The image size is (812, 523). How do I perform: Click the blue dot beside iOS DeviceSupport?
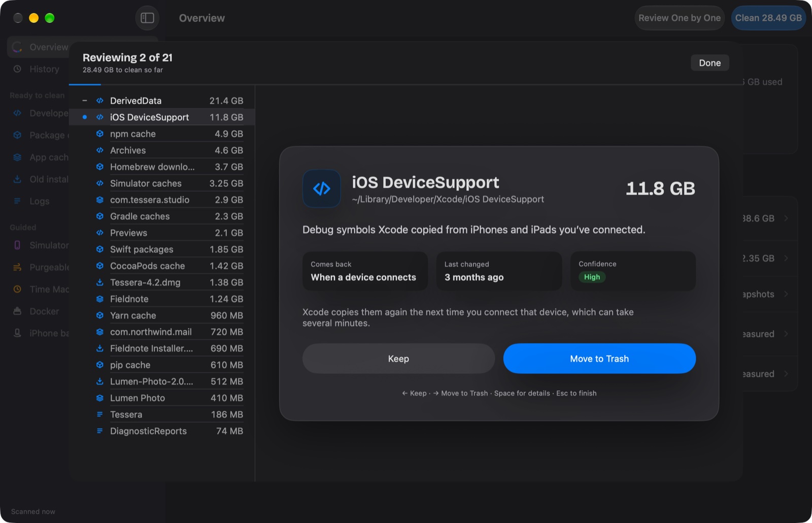(x=85, y=117)
